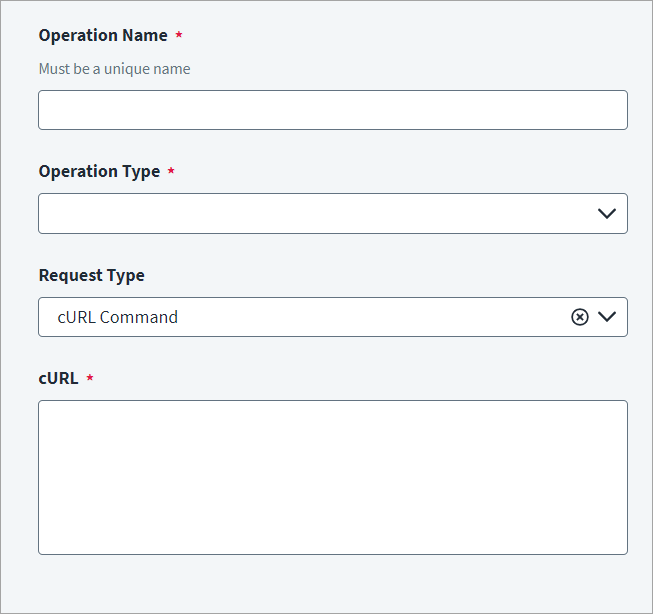Focus the Operation Name input field
The image size is (653, 614).
click(x=333, y=110)
